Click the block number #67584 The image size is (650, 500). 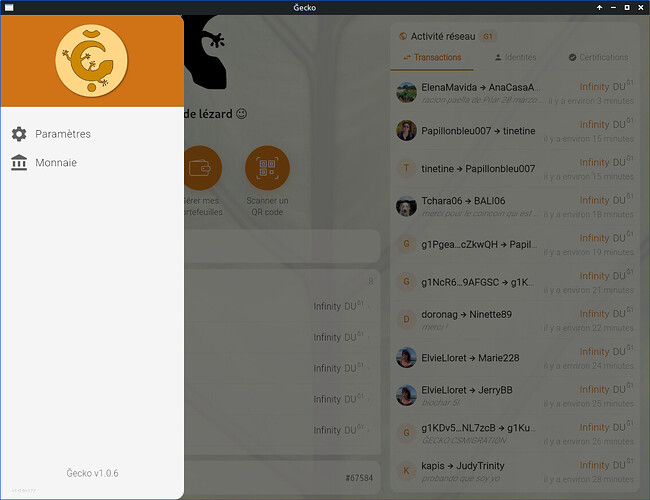[358, 478]
